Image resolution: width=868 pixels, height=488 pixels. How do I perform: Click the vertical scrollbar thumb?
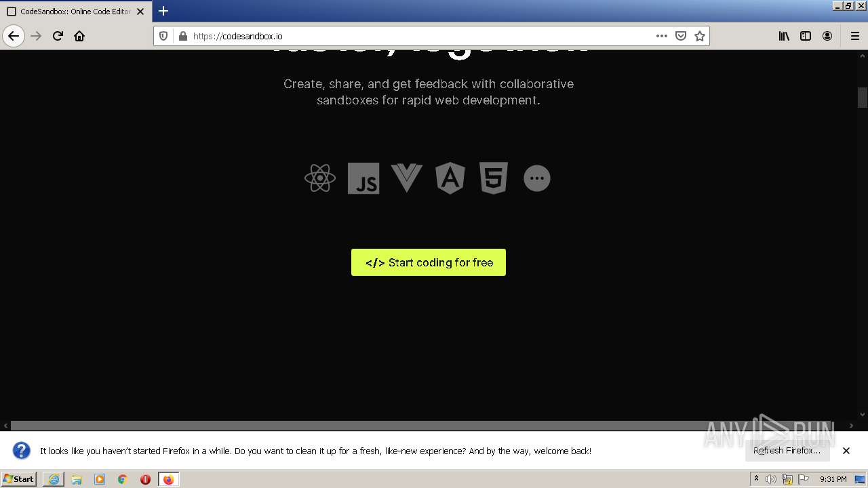[863, 98]
